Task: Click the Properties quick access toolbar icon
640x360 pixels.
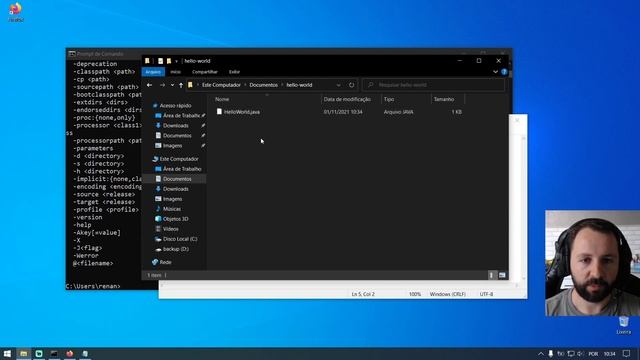Action: tap(160, 61)
